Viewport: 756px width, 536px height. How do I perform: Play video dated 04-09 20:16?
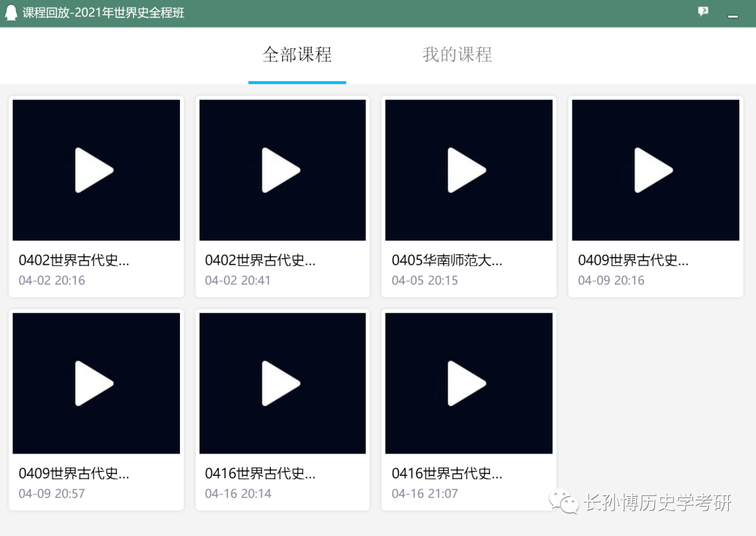coord(655,170)
